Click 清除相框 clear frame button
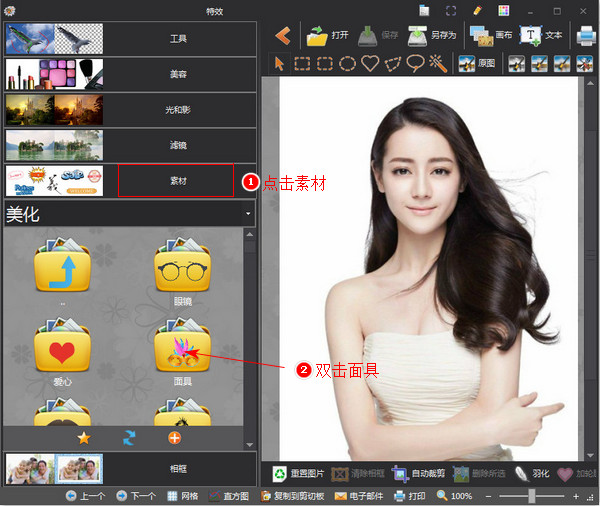This screenshot has width=600, height=506. pyautogui.click(x=358, y=474)
